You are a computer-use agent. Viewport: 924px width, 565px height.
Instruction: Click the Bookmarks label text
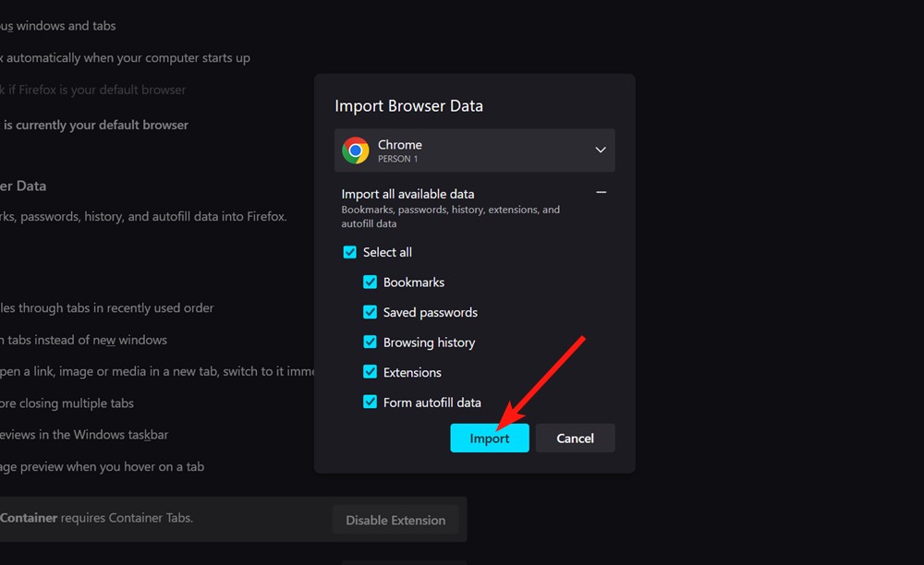(414, 282)
